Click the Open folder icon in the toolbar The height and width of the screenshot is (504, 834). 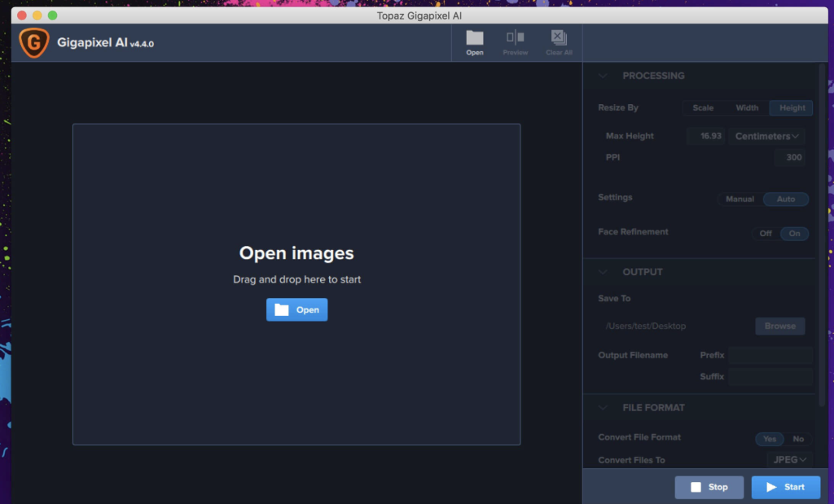pos(475,38)
